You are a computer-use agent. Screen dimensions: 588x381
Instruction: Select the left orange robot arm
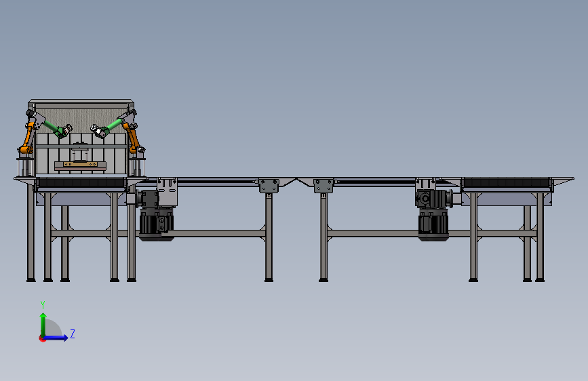tap(27, 140)
